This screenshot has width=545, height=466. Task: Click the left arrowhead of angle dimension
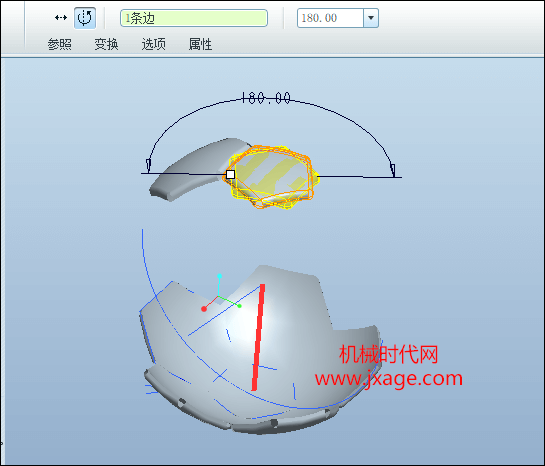148,166
